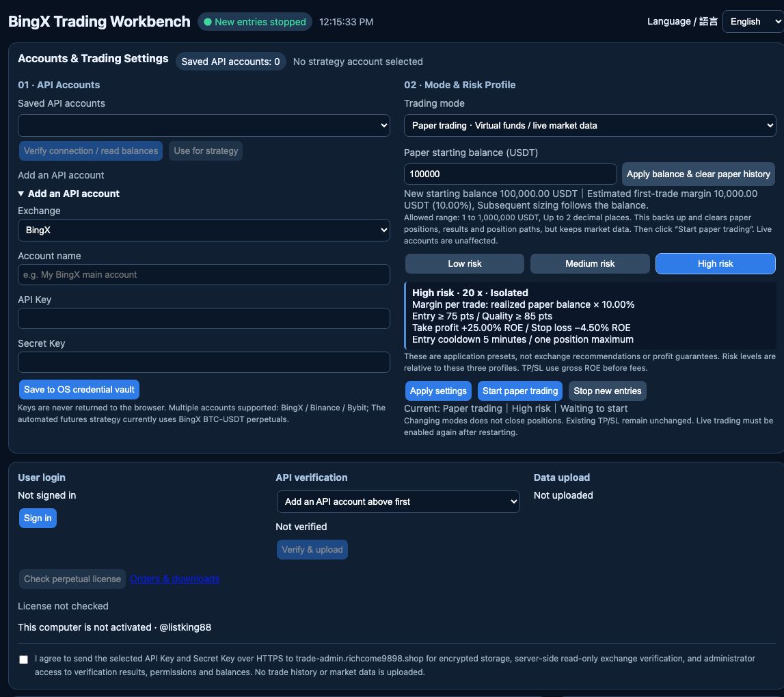784x697 pixels.
Task: Open the Saved API accounts dropdown
Action: 204,126
